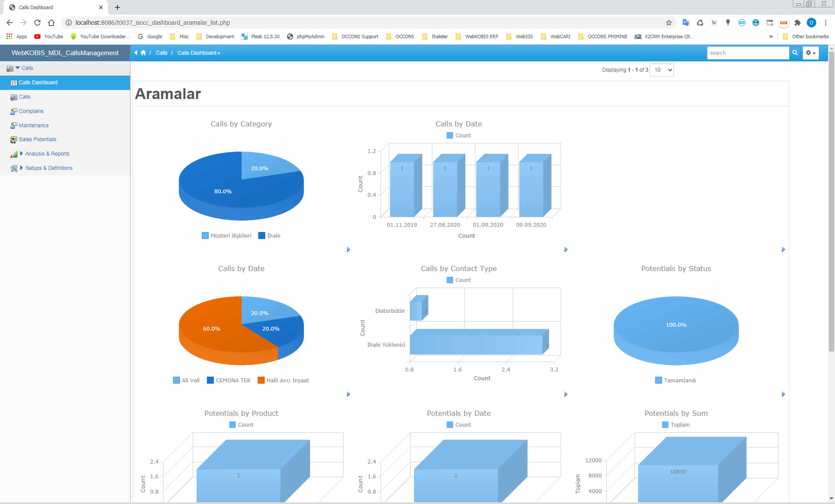Click the browser back arrow
835x504 pixels.
(x=10, y=23)
